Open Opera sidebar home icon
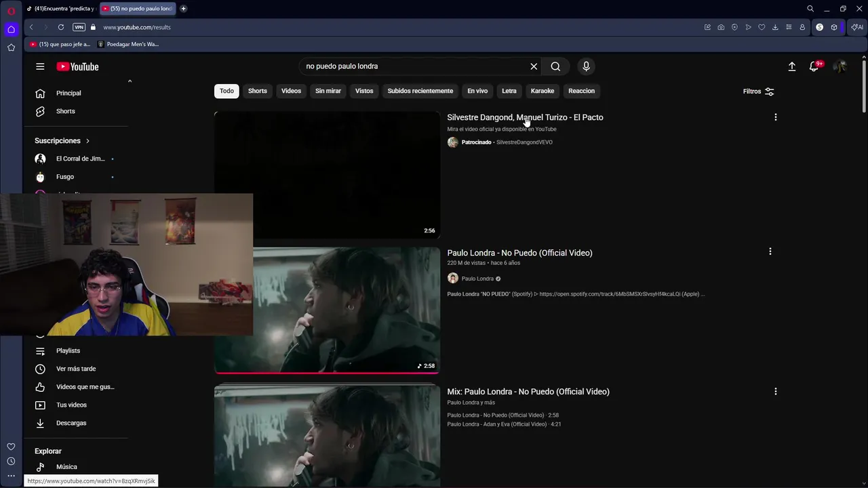Screen dimensions: 868x488 pyautogui.click(x=11, y=29)
